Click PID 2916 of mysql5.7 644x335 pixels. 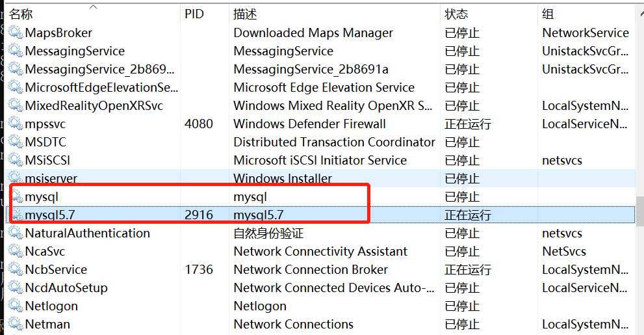(x=199, y=215)
